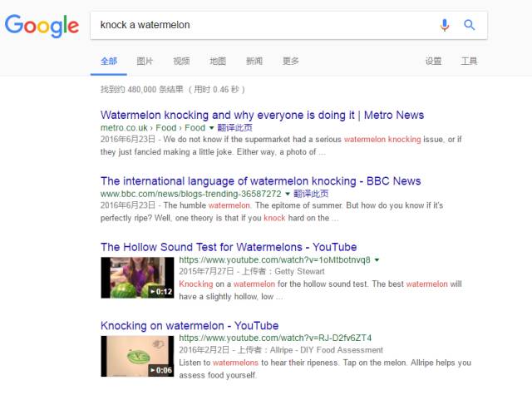The width and height of the screenshot is (532, 395).
Task: Open 'Knocking on watermelon - YouTube' result
Action: coord(190,325)
